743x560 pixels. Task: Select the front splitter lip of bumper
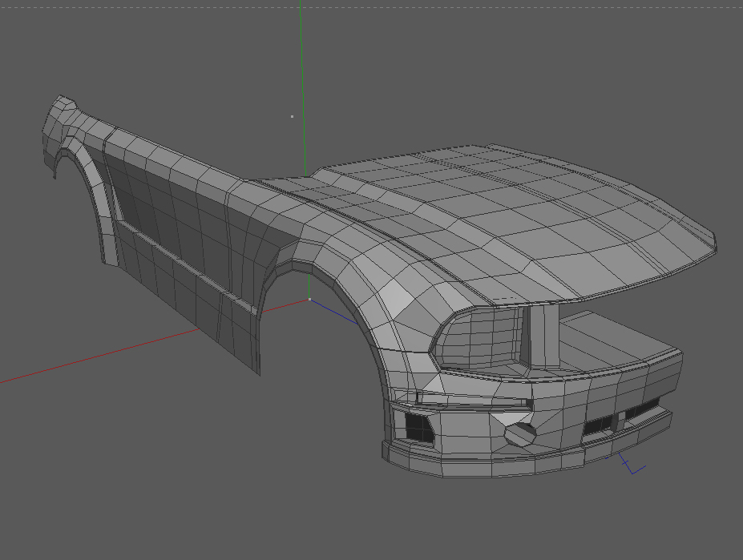point(526,455)
